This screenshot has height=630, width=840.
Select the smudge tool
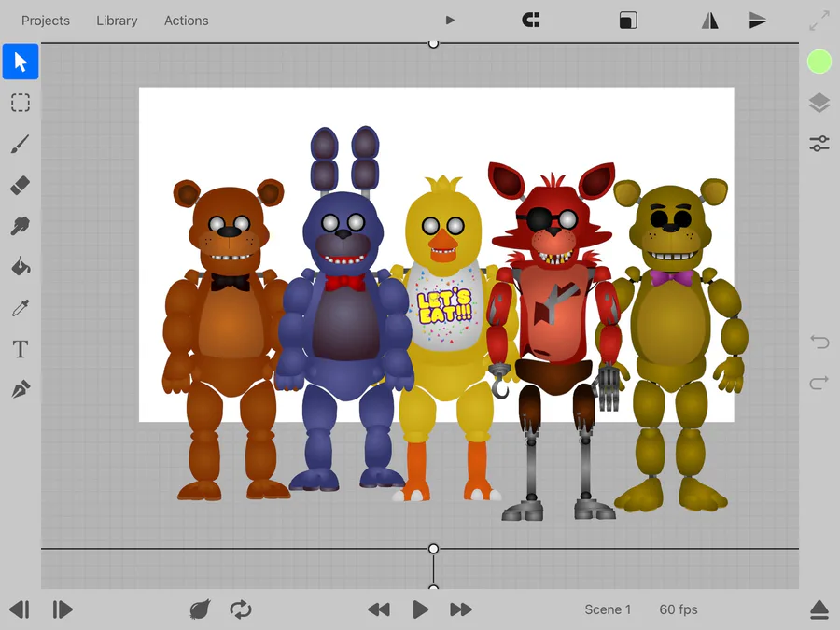tap(21, 226)
